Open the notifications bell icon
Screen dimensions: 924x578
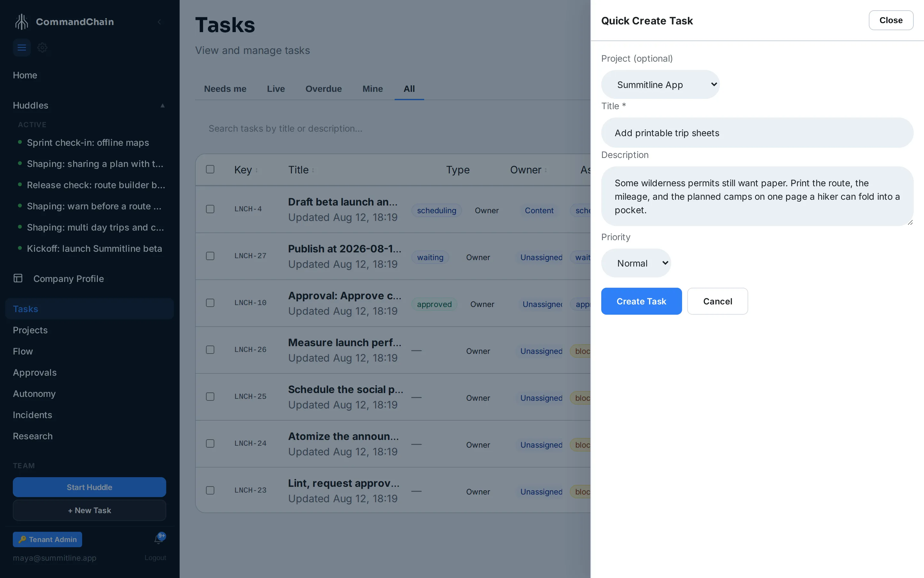(x=159, y=539)
